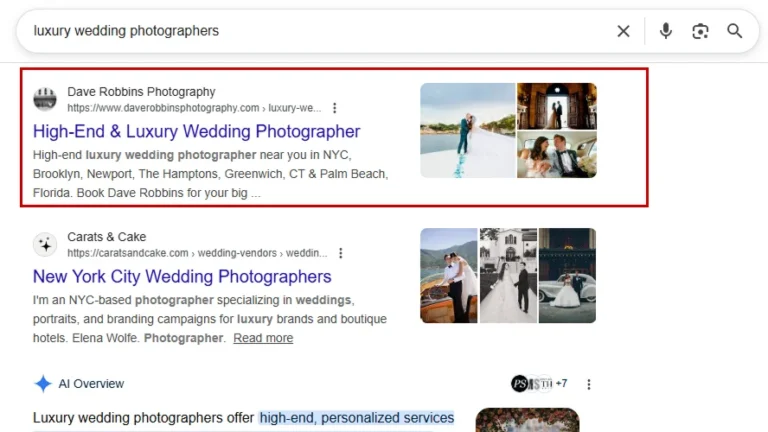The image size is (768, 432).
Task: Open New York City Wedding Photographers link
Action: (182, 277)
